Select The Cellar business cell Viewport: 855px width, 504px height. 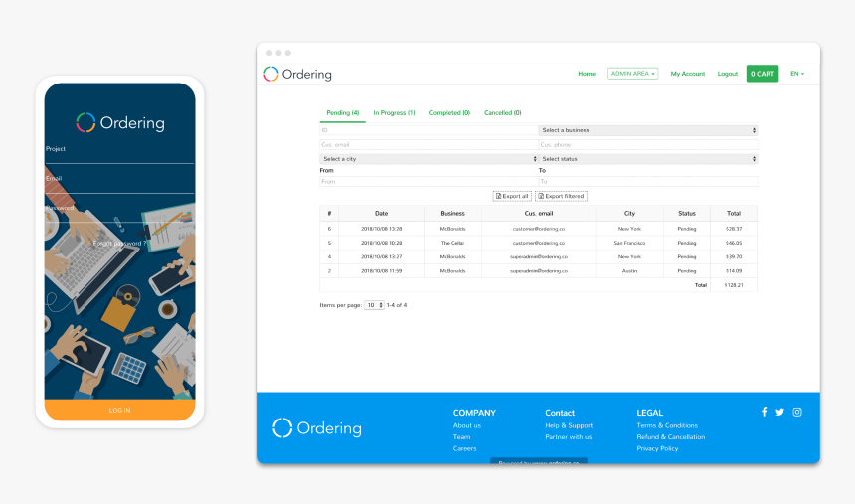click(x=452, y=243)
